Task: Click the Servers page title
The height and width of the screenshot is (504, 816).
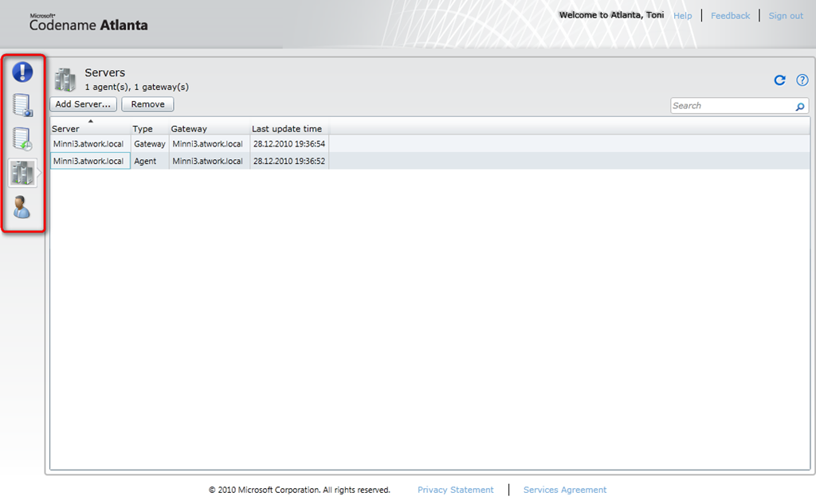Action: click(105, 72)
